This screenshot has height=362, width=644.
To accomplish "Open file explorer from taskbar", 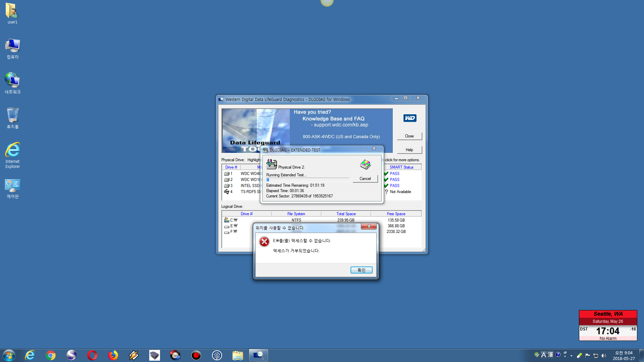I will point(238,355).
